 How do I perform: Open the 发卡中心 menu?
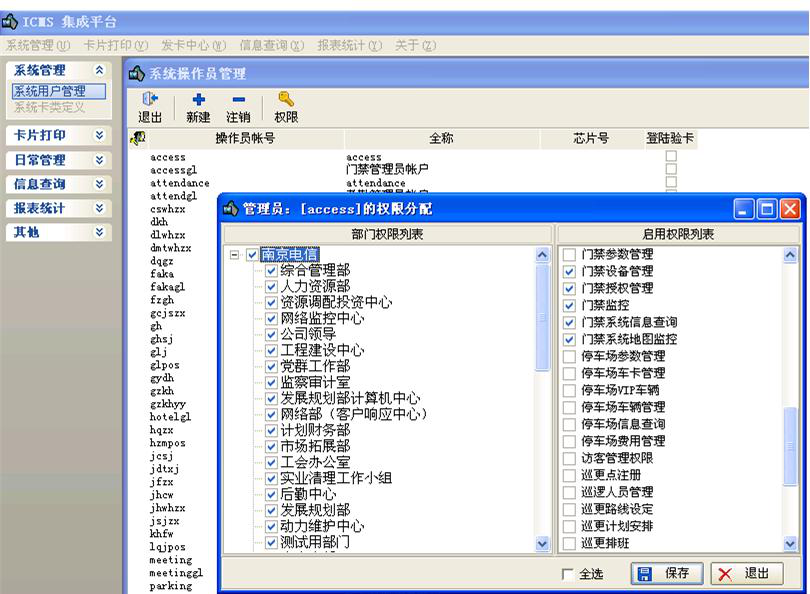(x=193, y=45)
